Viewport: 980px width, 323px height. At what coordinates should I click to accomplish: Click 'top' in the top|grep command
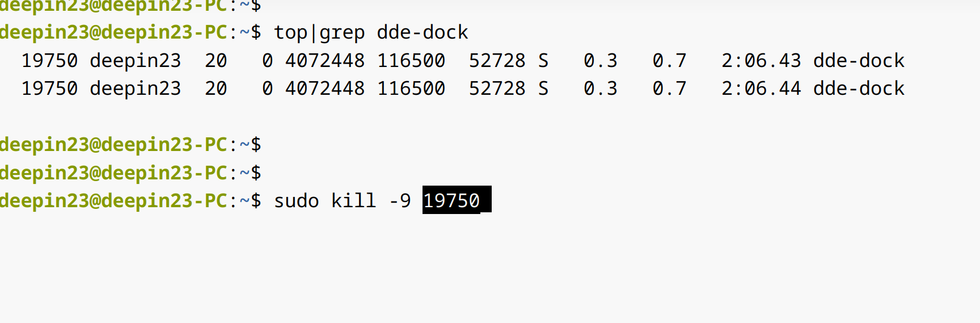pyautogui.click(x=290, y=32)
